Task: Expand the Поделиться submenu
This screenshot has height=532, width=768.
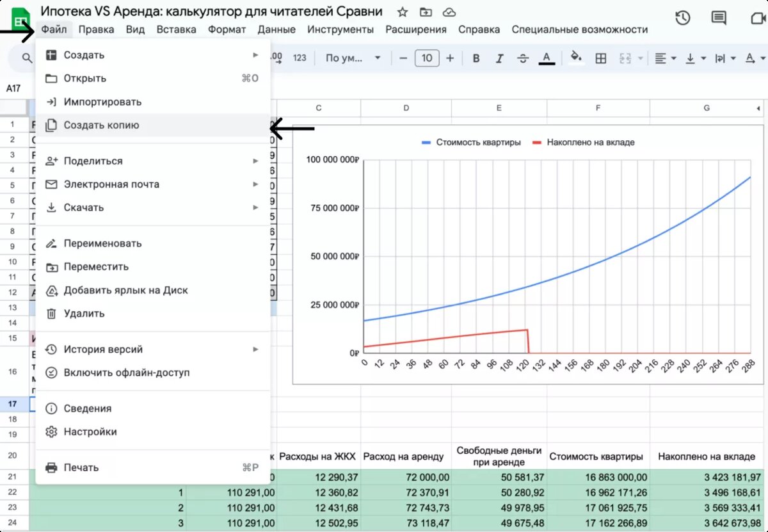Action: [x=153, y=161]
